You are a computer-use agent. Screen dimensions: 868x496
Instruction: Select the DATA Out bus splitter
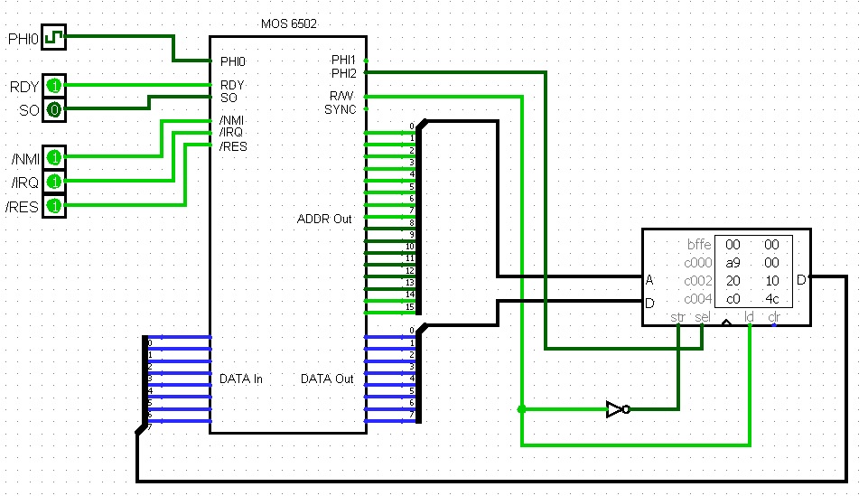pos(418,373)
